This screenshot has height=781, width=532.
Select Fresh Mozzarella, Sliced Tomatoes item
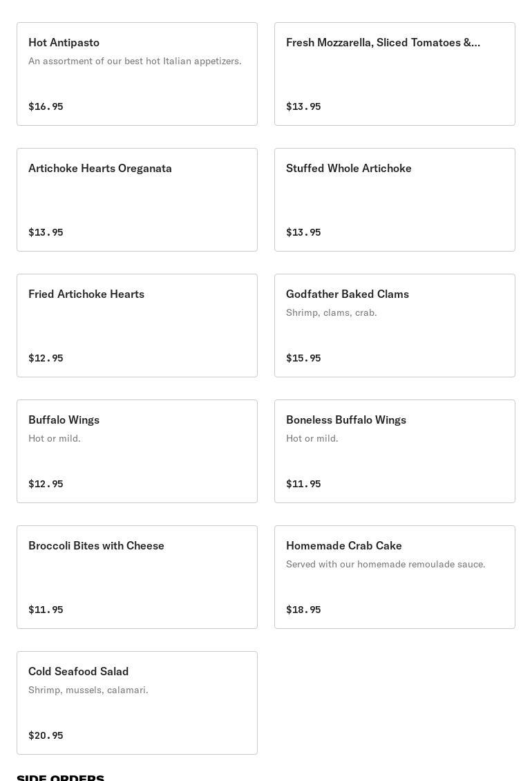[x=395, y=74]
